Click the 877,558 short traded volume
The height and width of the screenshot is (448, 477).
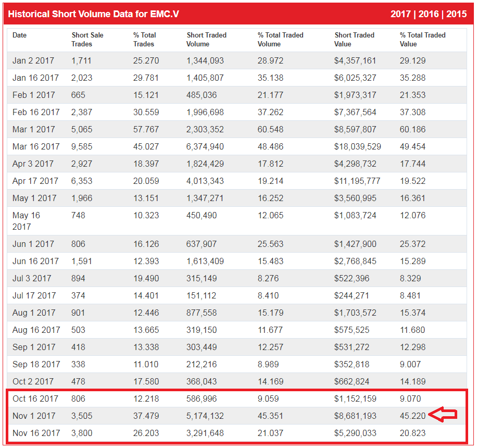pos(202,313)
